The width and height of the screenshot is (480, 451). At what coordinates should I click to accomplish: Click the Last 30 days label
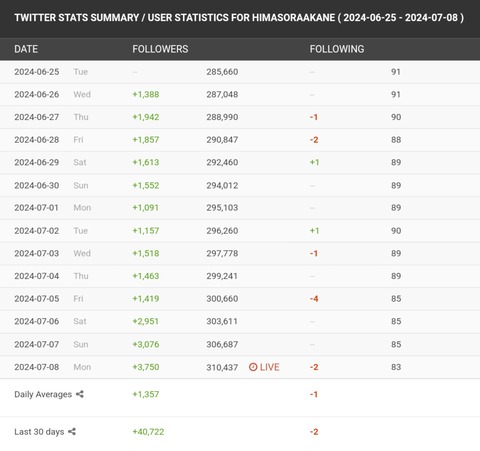pos(39,432)
